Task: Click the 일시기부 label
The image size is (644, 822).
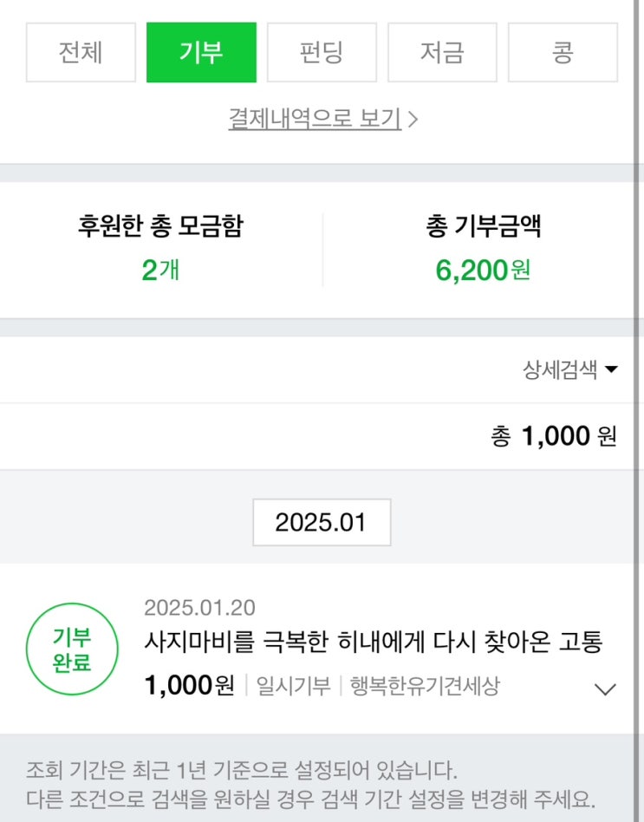Action: (x=293, y=688)
